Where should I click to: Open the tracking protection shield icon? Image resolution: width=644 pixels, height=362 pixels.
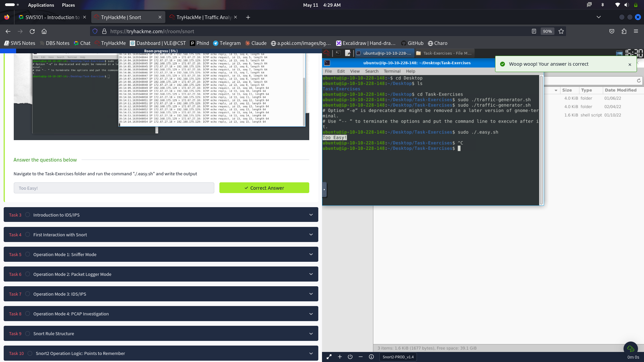pyautogui.click(x=95, y=31)
